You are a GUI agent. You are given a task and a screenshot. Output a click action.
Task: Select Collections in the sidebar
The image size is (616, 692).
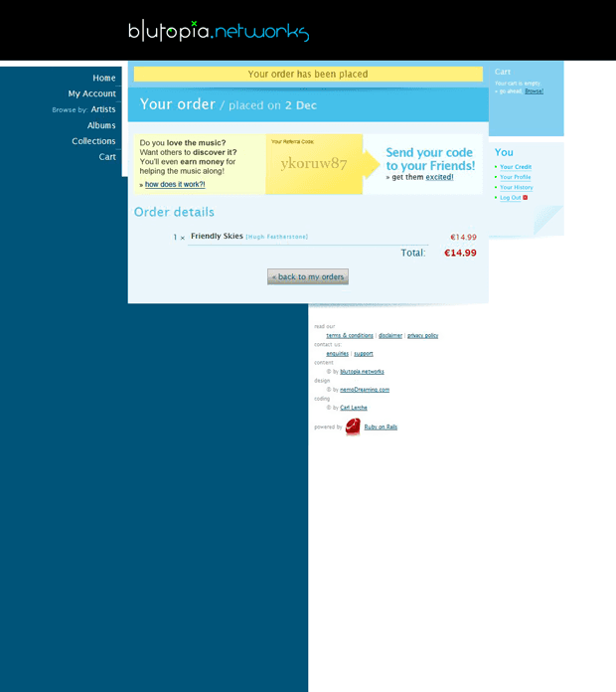point(93,141)
